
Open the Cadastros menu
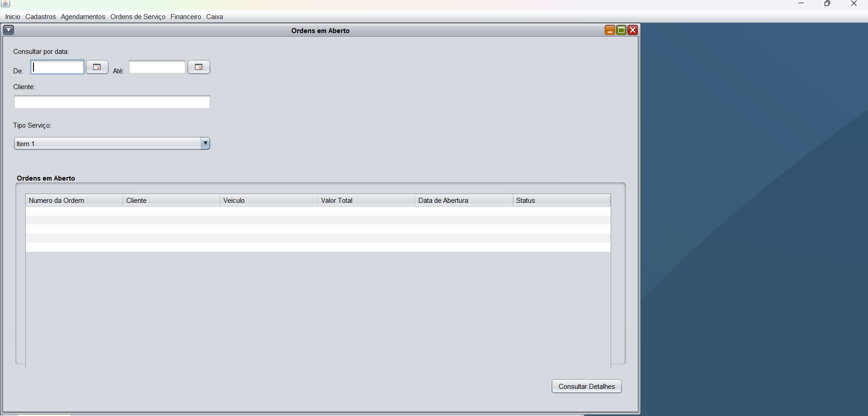click(40, 17)
